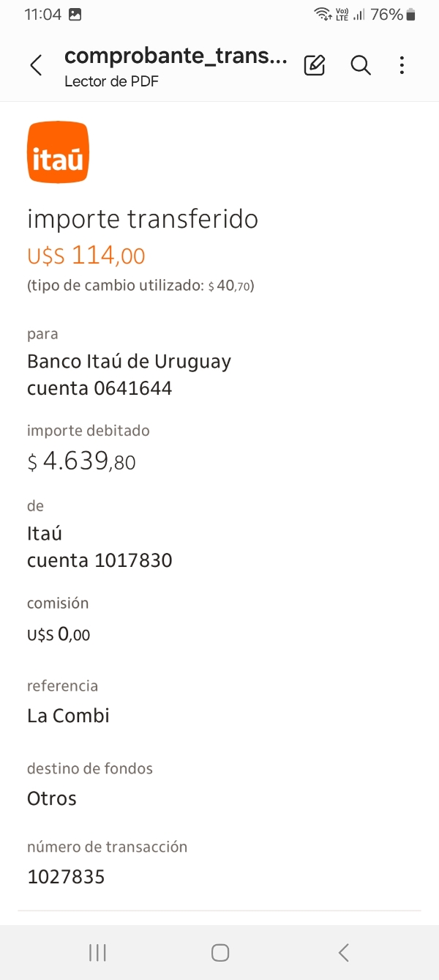Open the edit/annotate PDF tool
The height and width of the screenshot is (980, 439).
(x=314, y=66)
